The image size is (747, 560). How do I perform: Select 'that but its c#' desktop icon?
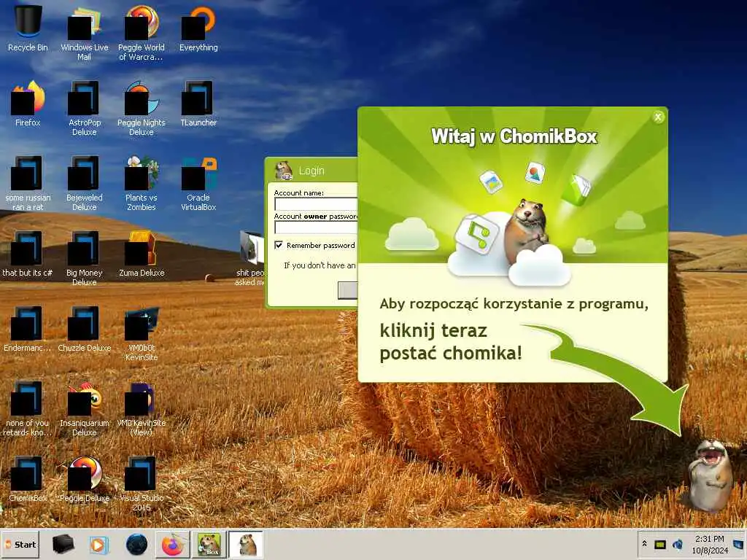28,254
